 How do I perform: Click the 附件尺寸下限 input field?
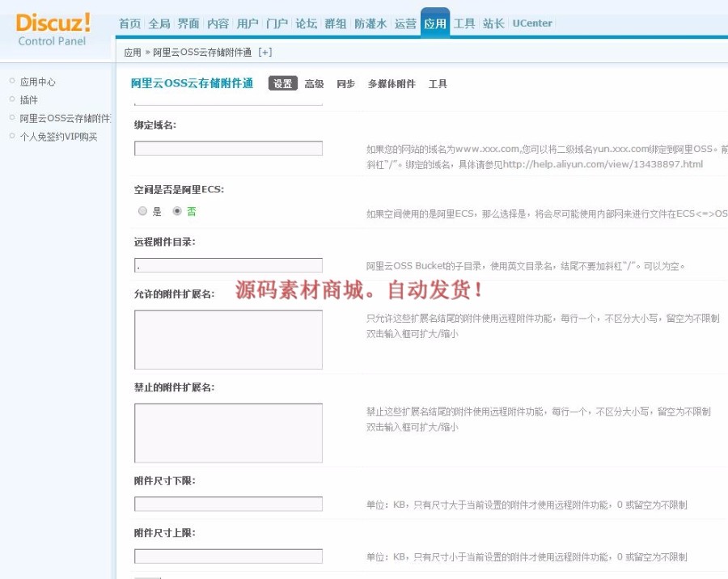pyautogui.click(x=228, y=504)
